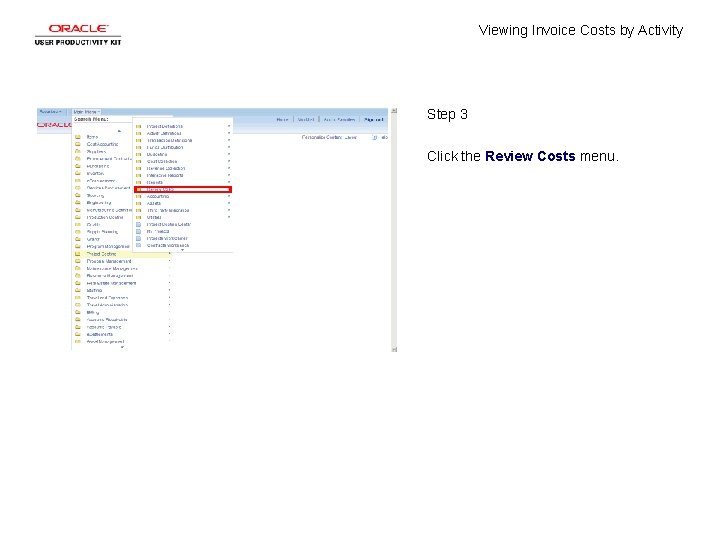720x540 pixels.
Task: Click the main menu list up arrow
Action: [119, 131]
